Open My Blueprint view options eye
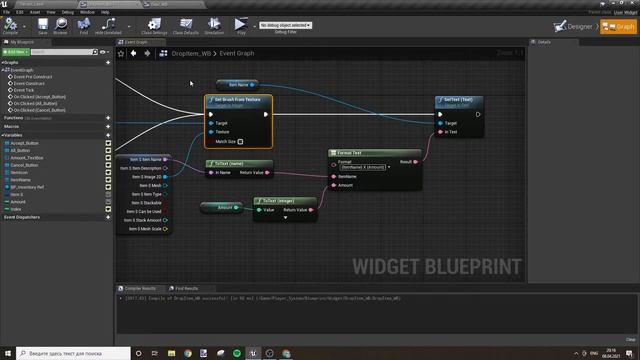 pos(104,52)
